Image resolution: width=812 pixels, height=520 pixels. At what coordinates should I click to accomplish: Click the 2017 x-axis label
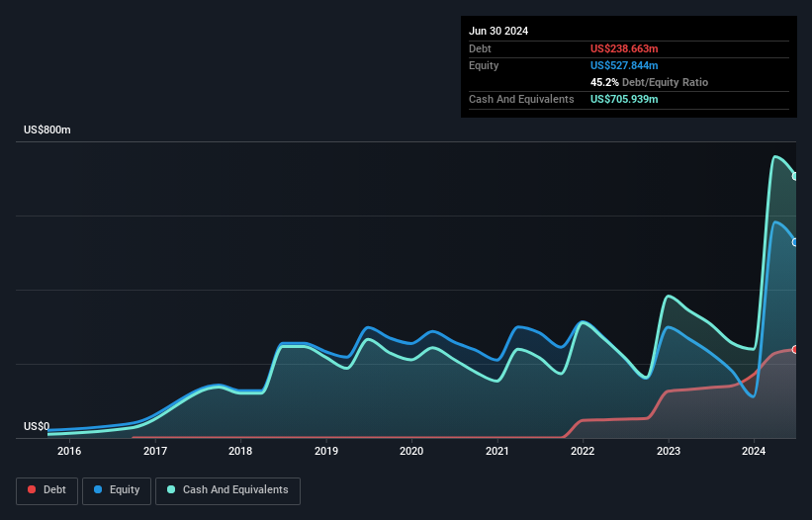[155, 451]
